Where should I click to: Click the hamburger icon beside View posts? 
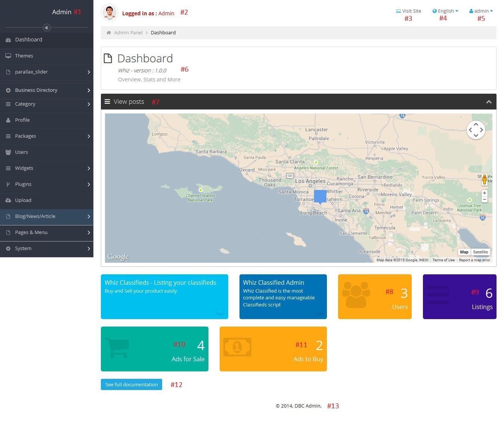pos(107,102)
